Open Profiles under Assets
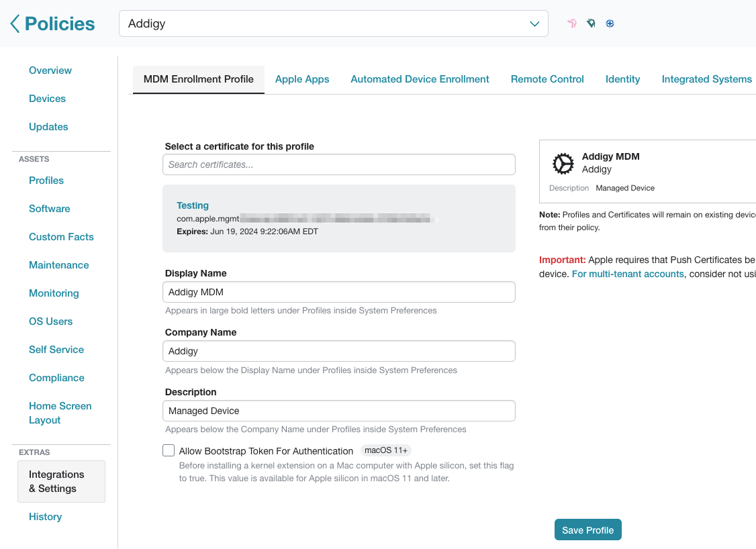The image size is (756, 549). tap(46, 181)
